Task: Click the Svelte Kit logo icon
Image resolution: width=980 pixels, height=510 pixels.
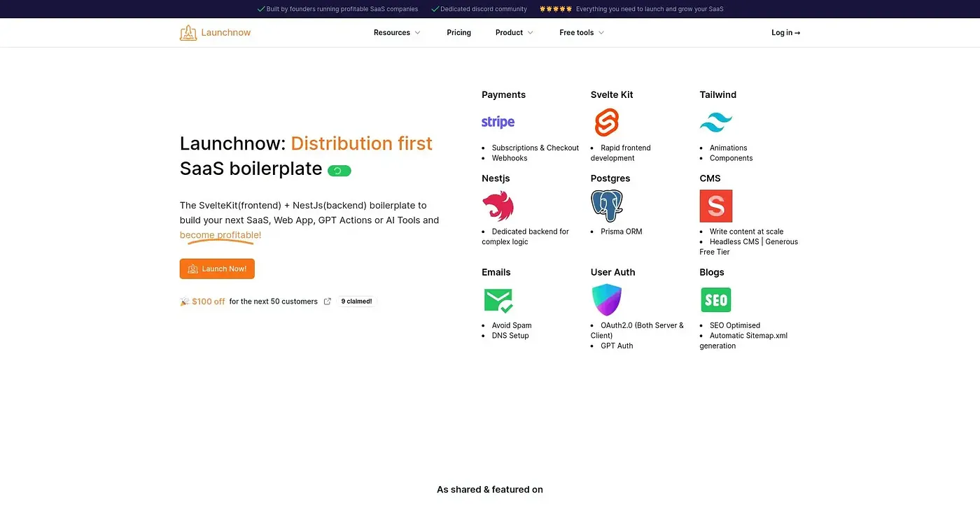Action: click(607, 122)
